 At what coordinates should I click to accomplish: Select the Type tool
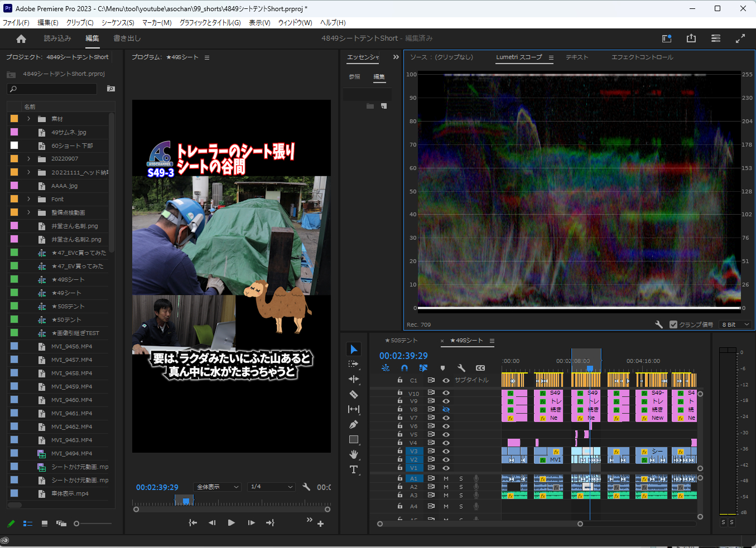click(354, 469)
